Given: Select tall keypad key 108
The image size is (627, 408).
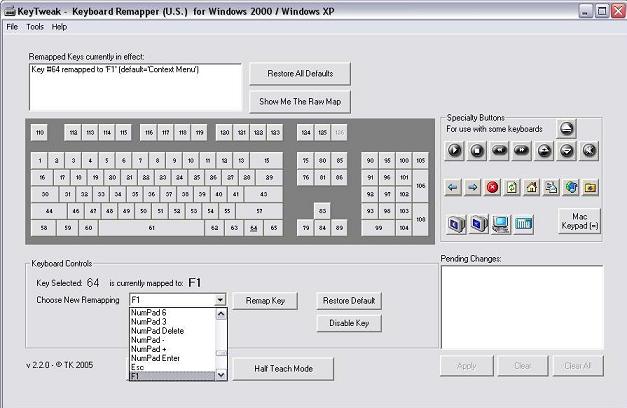Looking at the screenshot, I should point(421,220).
